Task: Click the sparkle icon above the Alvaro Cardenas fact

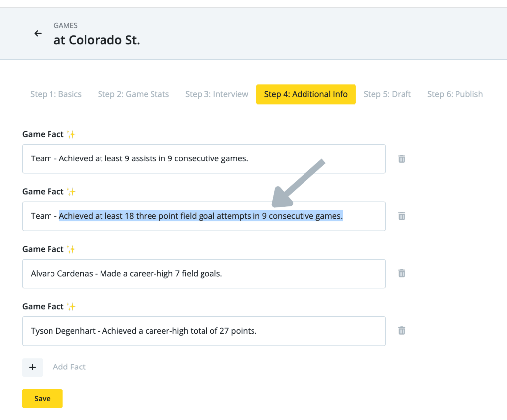Action: tap(71, 249)
